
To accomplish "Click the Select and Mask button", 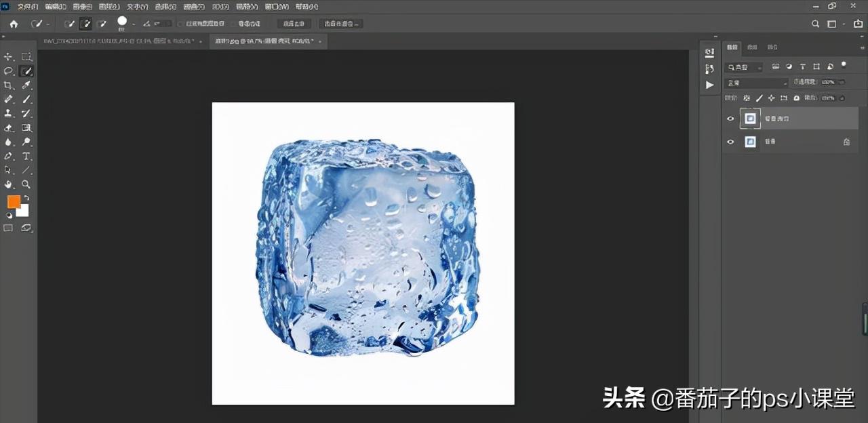I will pyautogui.click(x=341, y=23).
